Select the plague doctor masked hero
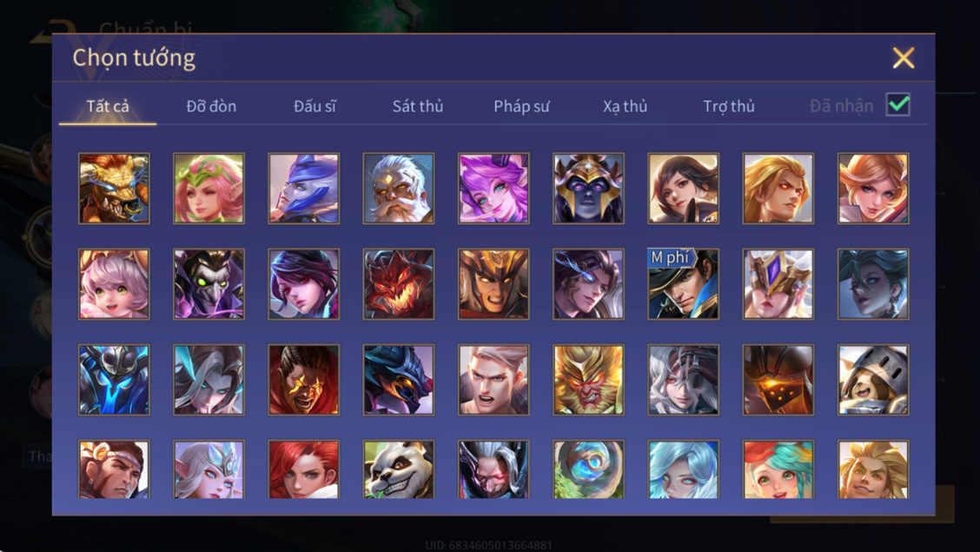The image size is (980, 552). (x=209, y=283)
